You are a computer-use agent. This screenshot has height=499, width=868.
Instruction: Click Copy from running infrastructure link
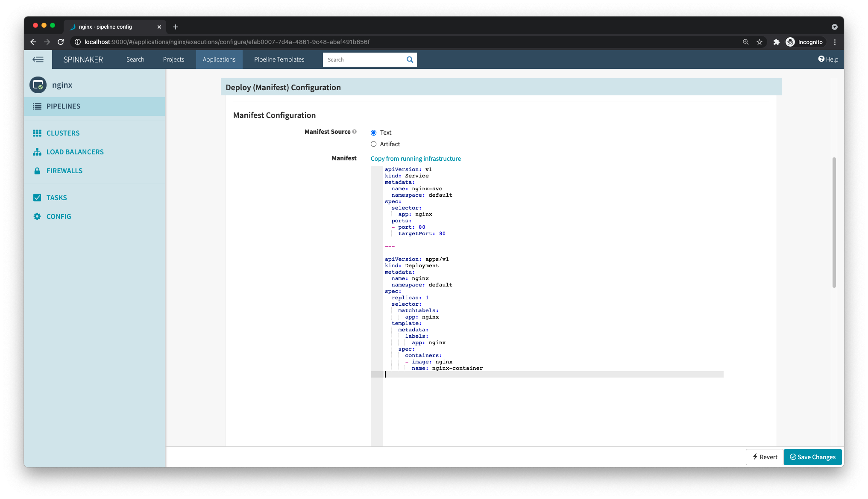tap(416, 159)
